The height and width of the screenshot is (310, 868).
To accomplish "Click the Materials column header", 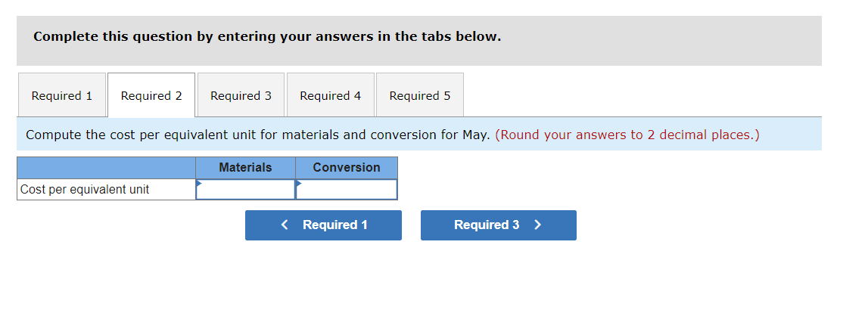I will [245, 168].
